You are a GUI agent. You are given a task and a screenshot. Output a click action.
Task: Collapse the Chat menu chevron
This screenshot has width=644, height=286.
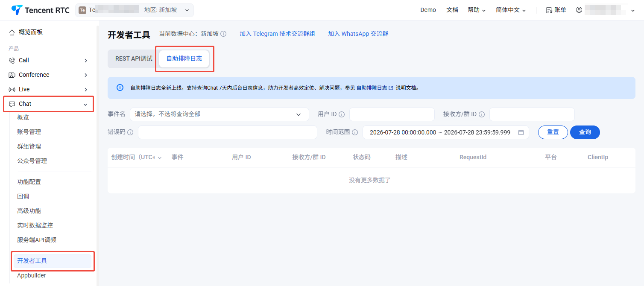(x=85, y=105)
